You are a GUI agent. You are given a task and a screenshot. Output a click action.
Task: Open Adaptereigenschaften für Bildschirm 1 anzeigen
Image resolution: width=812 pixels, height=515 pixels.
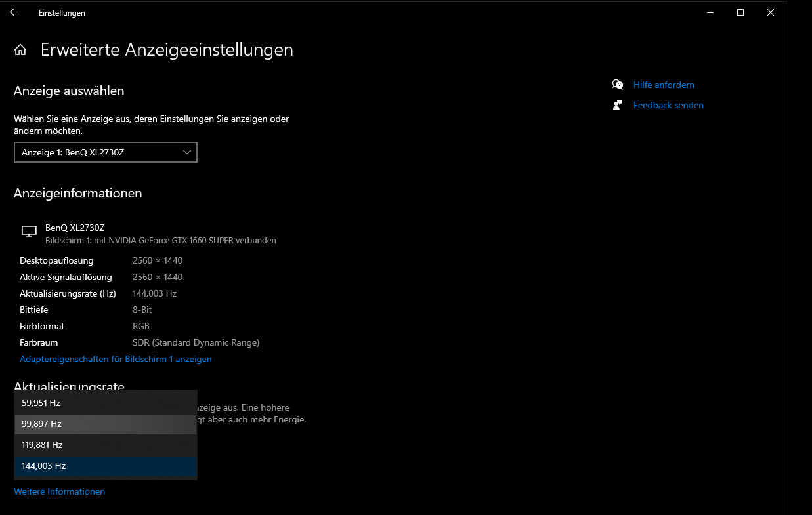point(116,359)
